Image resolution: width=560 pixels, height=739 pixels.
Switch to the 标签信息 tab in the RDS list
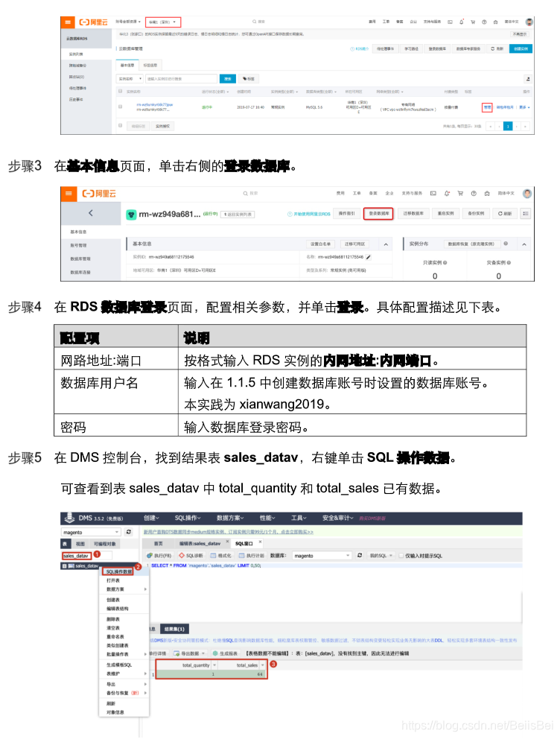click(x=150, y=65)
